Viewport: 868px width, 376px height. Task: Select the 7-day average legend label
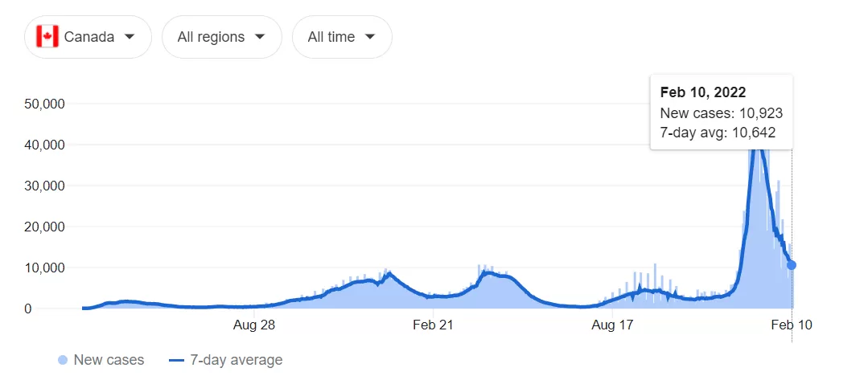pyautogui.click(x=237, y=361)
